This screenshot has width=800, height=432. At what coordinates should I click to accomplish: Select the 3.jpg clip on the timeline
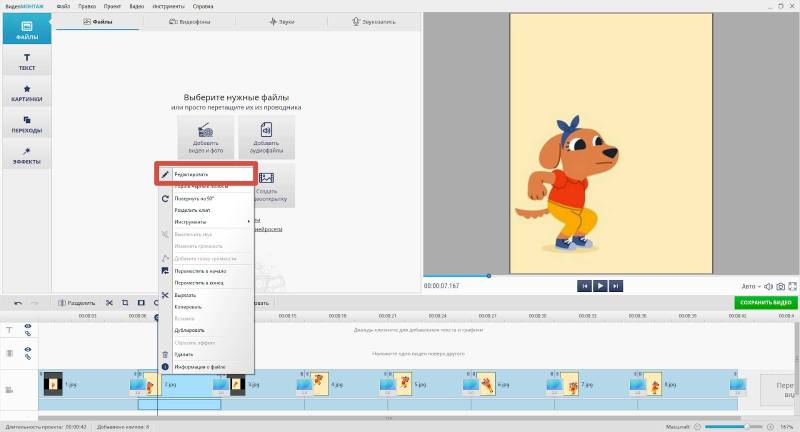point(263,384)
